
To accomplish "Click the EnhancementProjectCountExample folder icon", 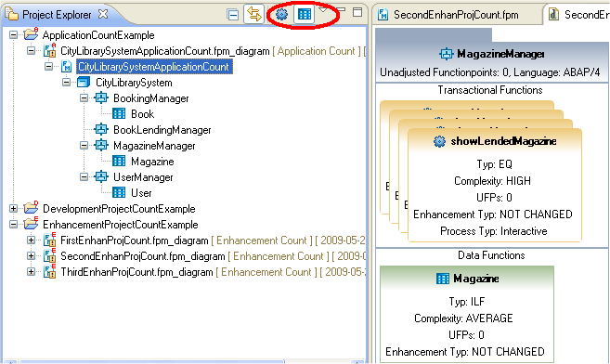I will (x=31, y=224).
